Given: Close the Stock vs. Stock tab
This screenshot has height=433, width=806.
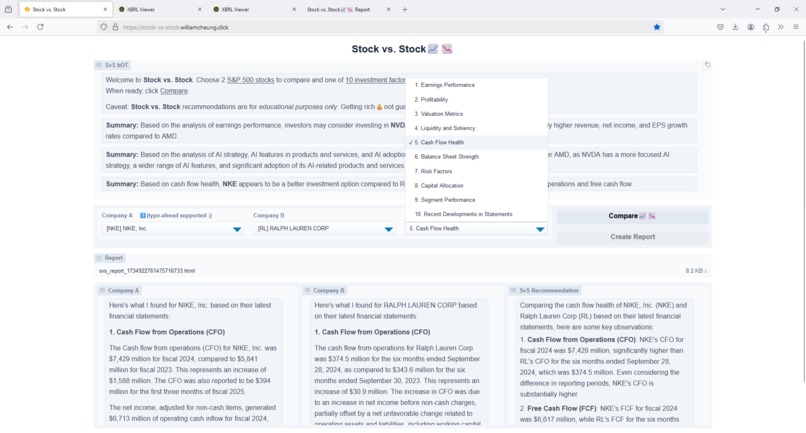Looking at the screenshot, I should tap(105, 9).
